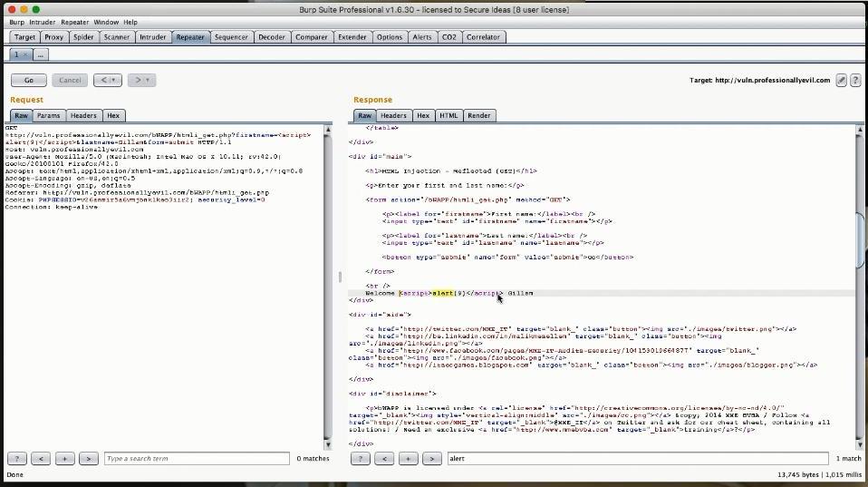Switch to the Decoder tool tab
Viewport: 868px width, 487px height.
272,37
